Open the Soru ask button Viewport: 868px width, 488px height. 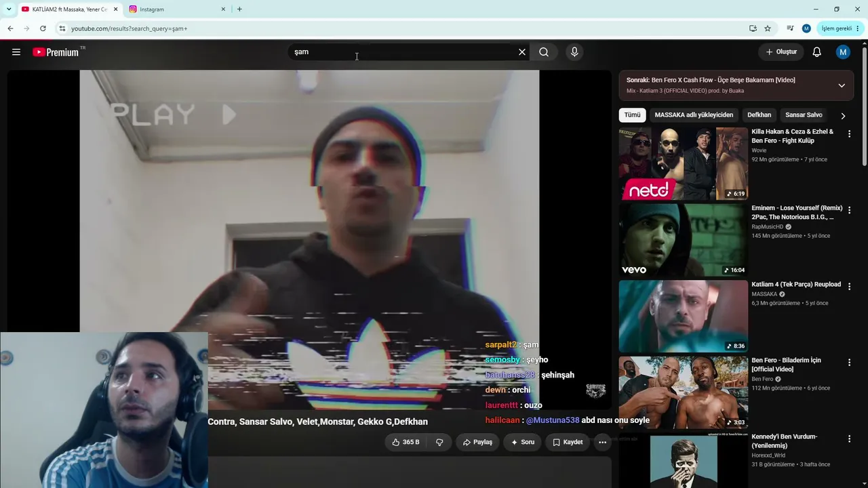pyautogui.click(x=522, y=442)
